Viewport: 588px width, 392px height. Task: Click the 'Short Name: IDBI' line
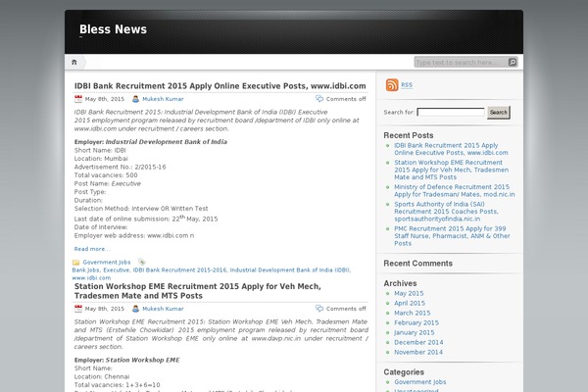pyautogui.click(x=100, y=150)
